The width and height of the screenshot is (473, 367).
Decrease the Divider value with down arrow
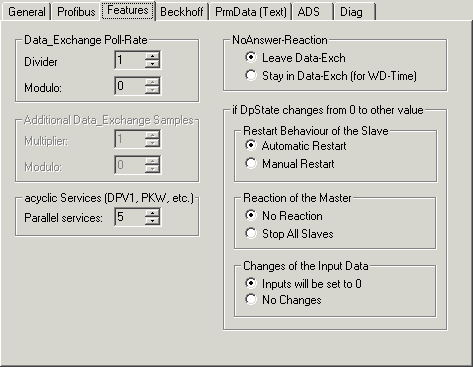tap(152, 64)
